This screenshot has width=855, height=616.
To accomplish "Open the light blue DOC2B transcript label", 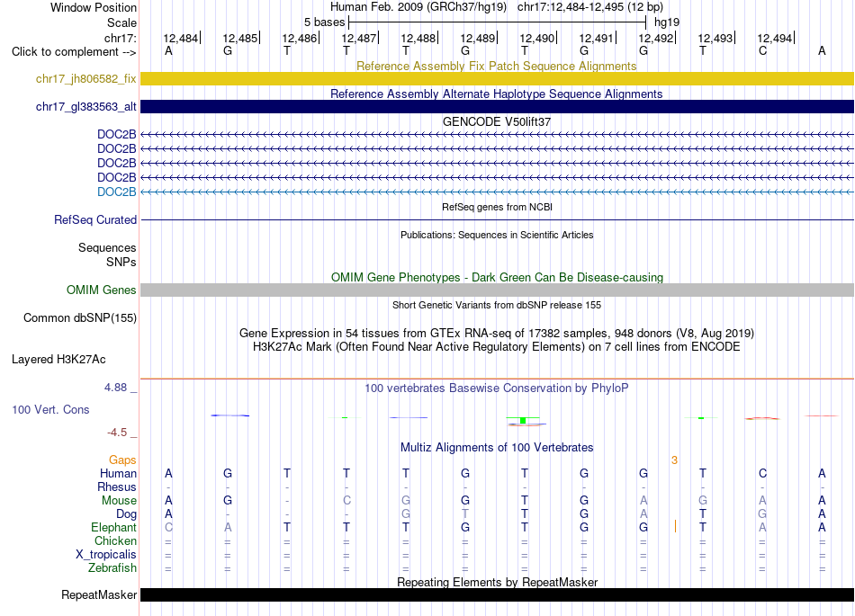I will coord(116,192).
